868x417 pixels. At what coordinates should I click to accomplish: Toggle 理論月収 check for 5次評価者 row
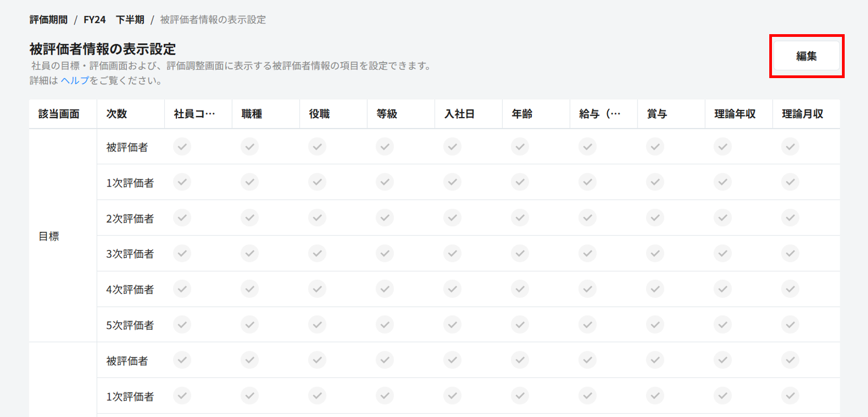click(x=790, y=325)
